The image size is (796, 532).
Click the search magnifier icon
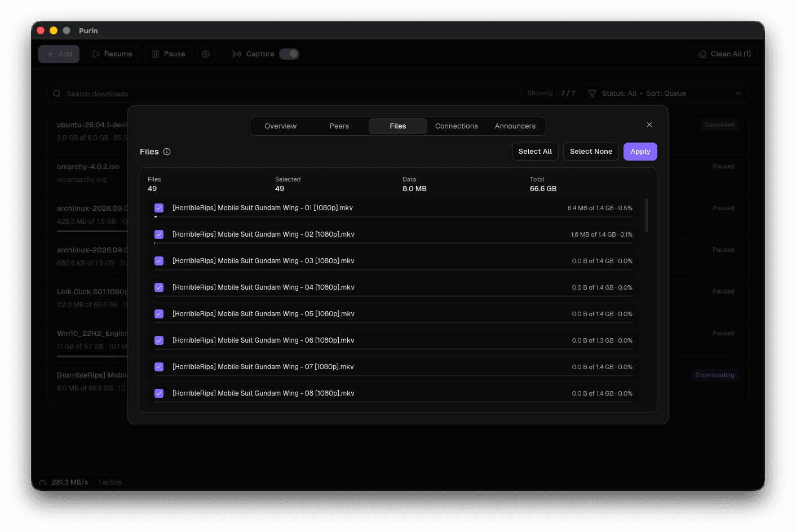tap(57, 94)
